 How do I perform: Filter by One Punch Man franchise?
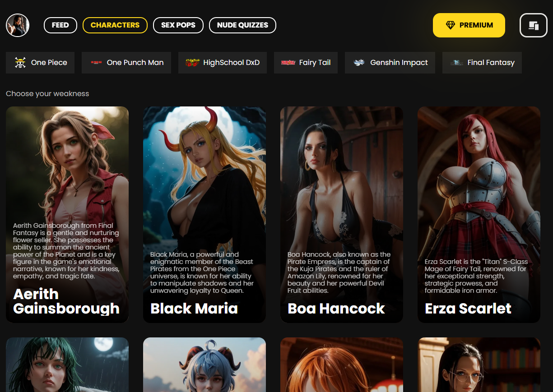coord(126,63)
